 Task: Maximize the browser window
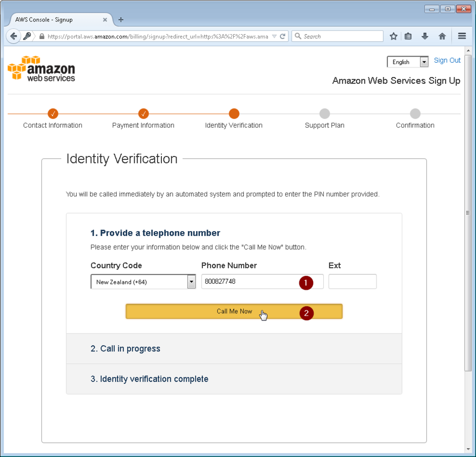coord(447,9)
